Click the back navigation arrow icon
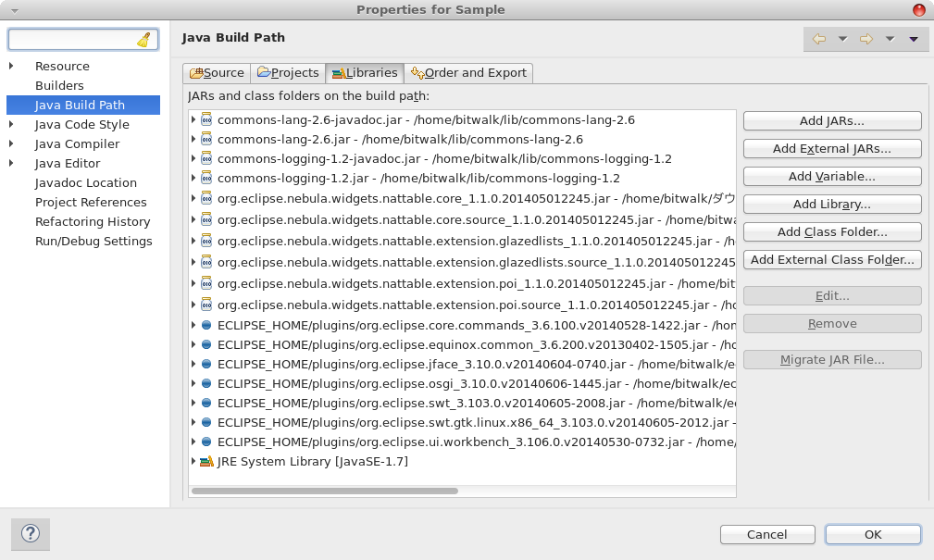This screenshot has width=934, height=560. click(x=818, y=39)
